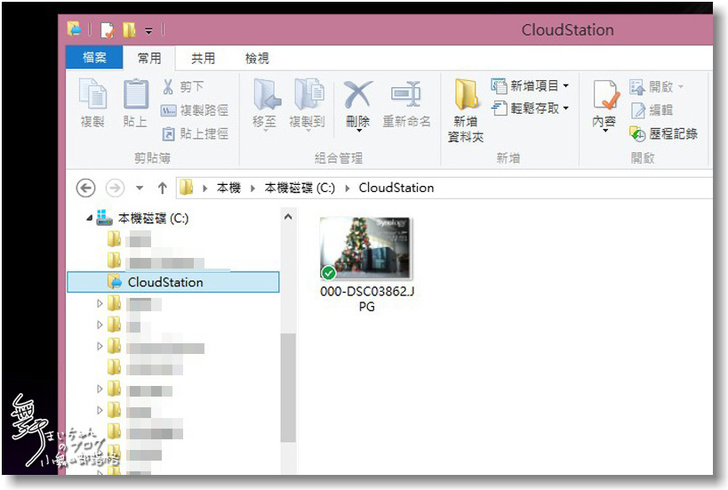Go up one folder level
Viewport: 728px width, 490px height.
(x=162, y=188)
